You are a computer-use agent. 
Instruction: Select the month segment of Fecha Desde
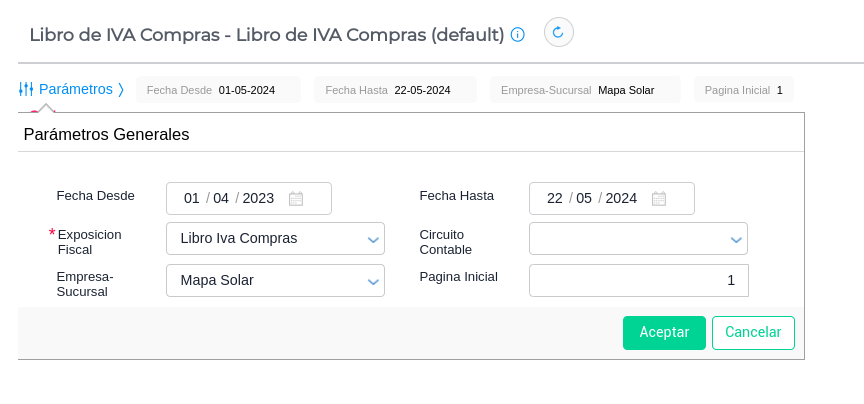click(221, 198)
